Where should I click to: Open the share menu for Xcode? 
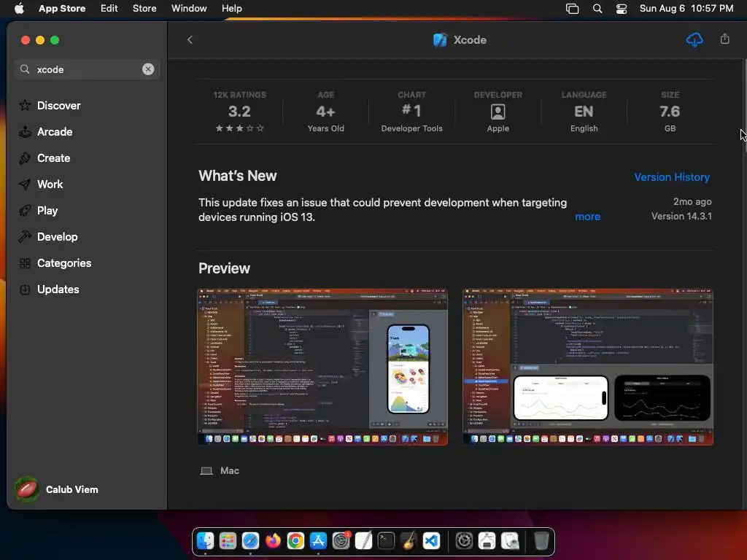(x=724, y=39)
